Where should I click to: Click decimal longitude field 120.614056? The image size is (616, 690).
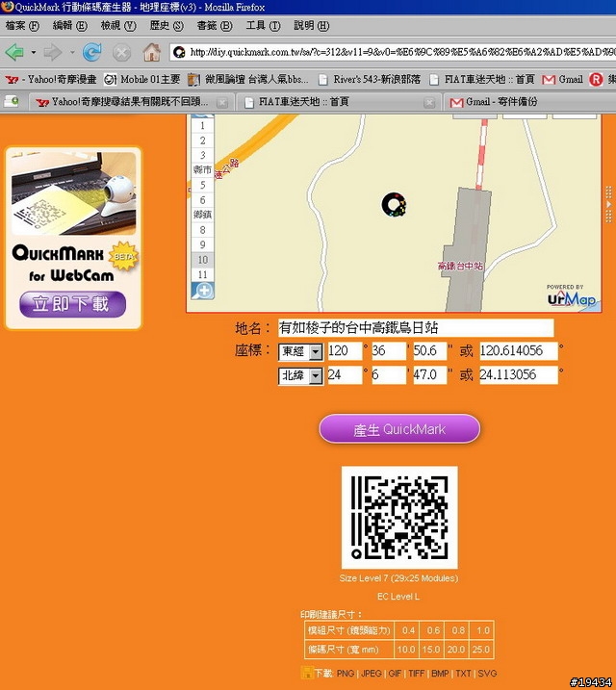click(x=519, y=351)
